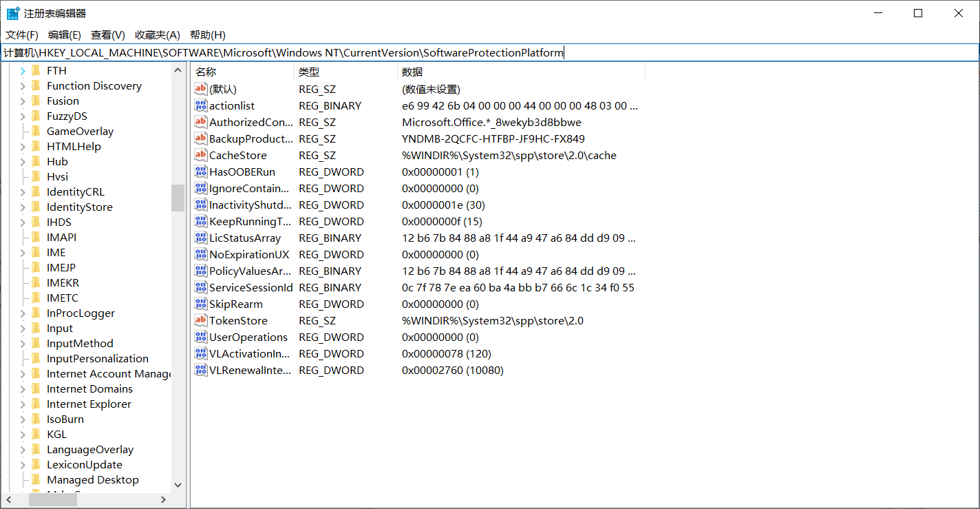Sort values by the 名称 column header
The height and width of the screenshot is (509, 980).
(x=242, y=72)
